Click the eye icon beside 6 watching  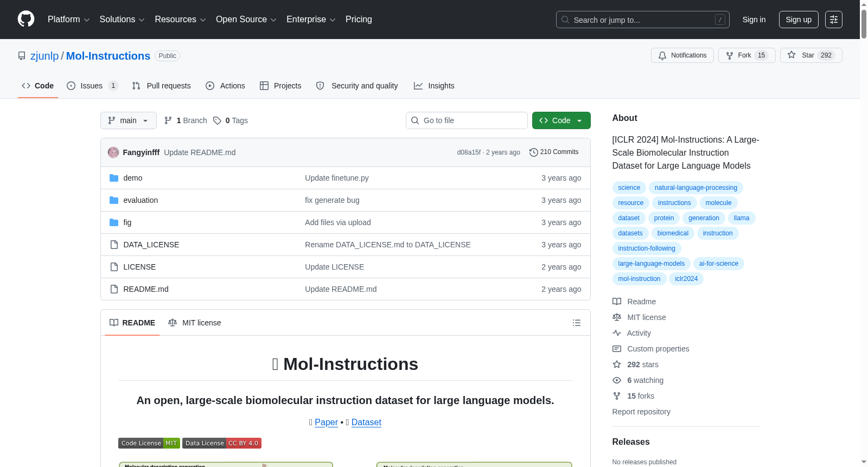[x=617, y=380]
